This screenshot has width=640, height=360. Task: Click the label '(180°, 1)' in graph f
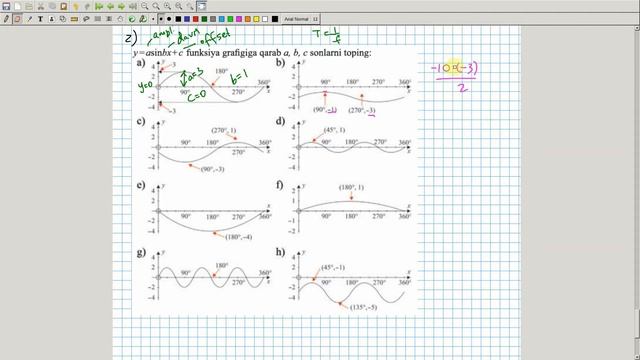[x=351, y=188]
